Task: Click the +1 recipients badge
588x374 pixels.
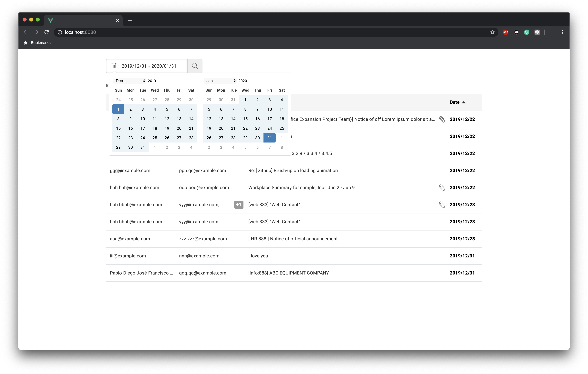Action: click(x=239, y=205)
